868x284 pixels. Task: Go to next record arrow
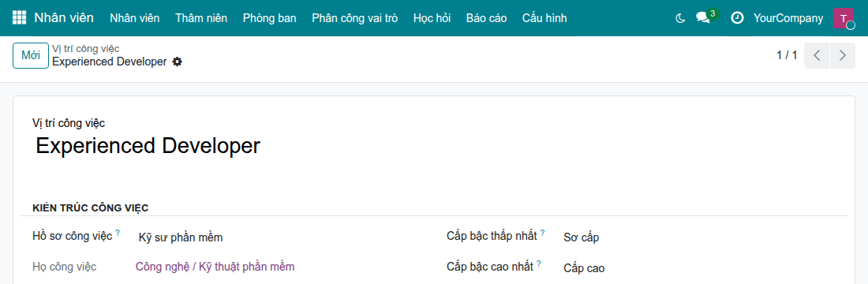coord(843,55)
